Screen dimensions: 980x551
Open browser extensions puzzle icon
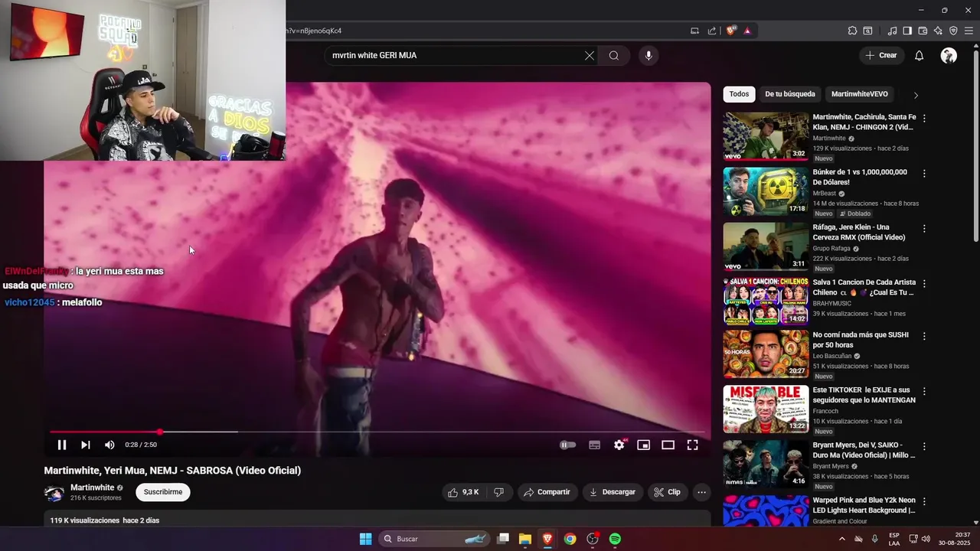coord(852,31)
